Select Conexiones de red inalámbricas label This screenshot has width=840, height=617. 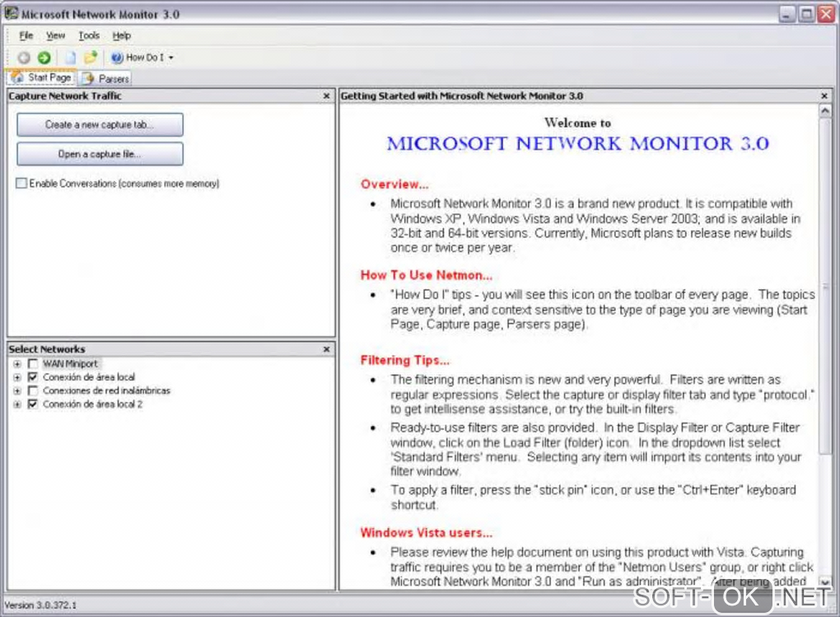(x=106, y=390)
